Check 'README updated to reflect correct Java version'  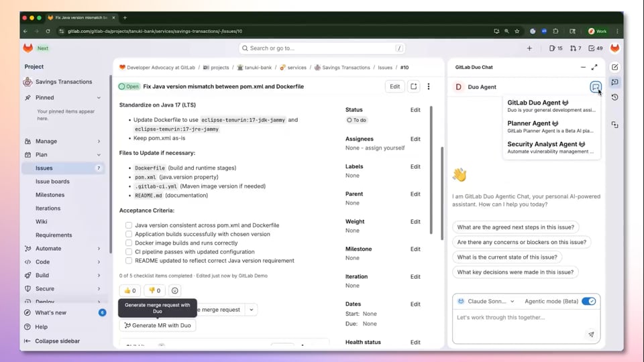[129, 261]
